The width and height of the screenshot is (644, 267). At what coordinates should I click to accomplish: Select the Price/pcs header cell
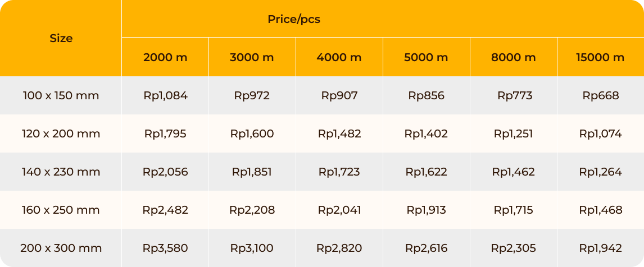tap(383, 19)
